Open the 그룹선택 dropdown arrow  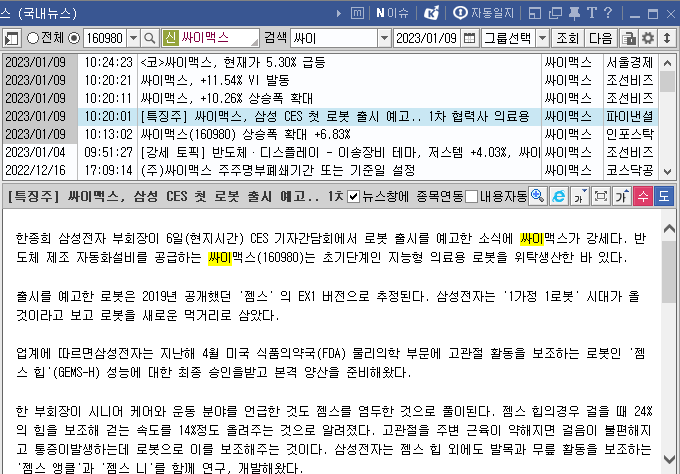tap(542, 38)
